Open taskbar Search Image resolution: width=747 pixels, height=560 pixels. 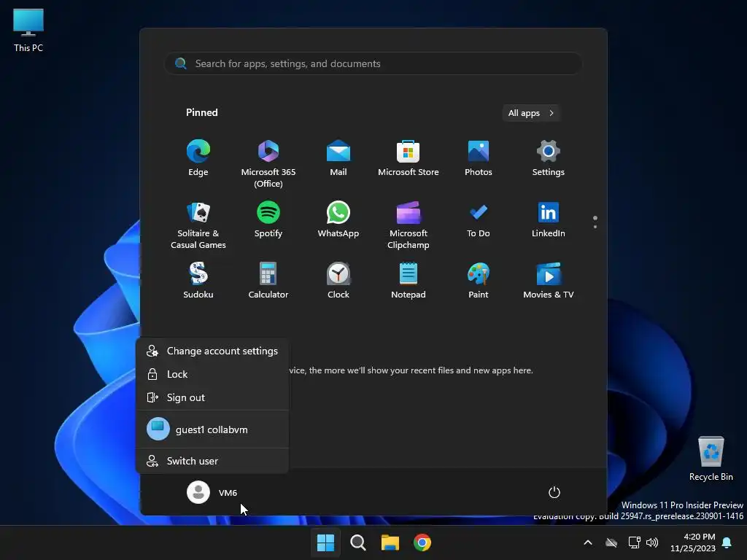click(357, 542)
